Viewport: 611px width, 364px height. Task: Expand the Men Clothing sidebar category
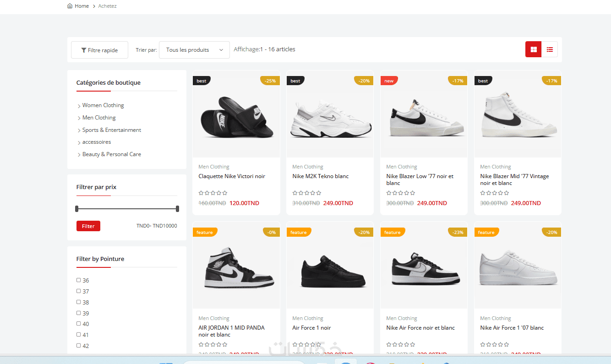pyautogui.click(x=99, y=118)
